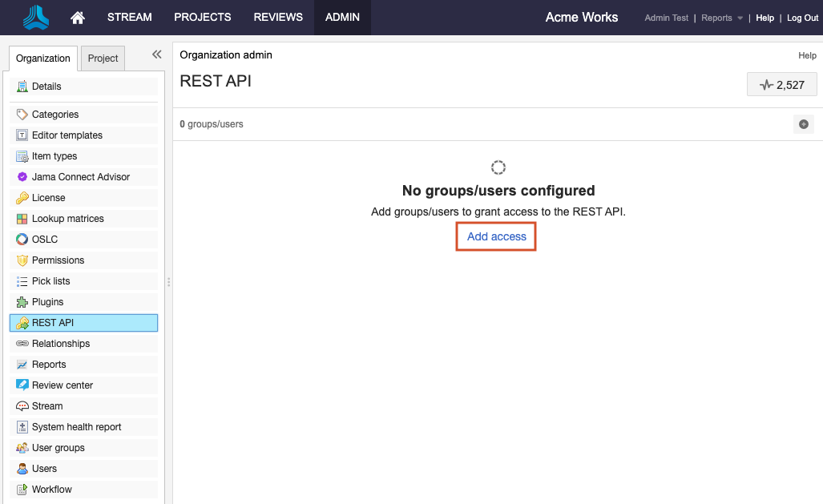The width and height of the screenshot is (823, 504).
Task: Go to the REVIEWS menu
Action: 278,17
